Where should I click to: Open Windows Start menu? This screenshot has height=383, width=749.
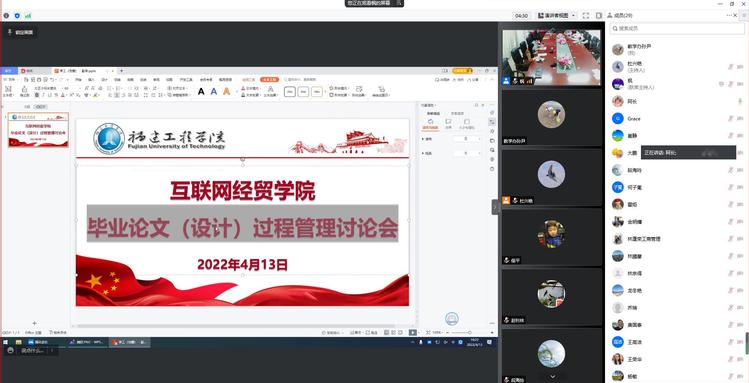click(6, 342)
